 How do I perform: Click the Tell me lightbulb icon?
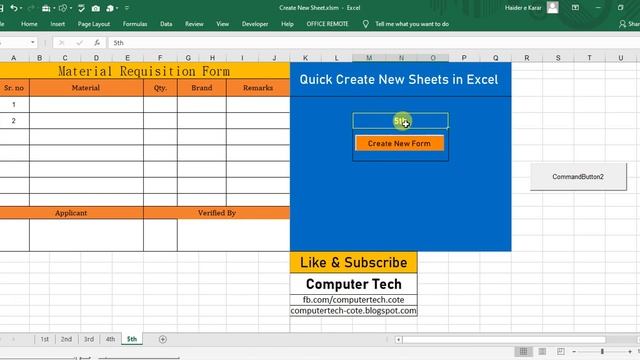tap(366, 24)
